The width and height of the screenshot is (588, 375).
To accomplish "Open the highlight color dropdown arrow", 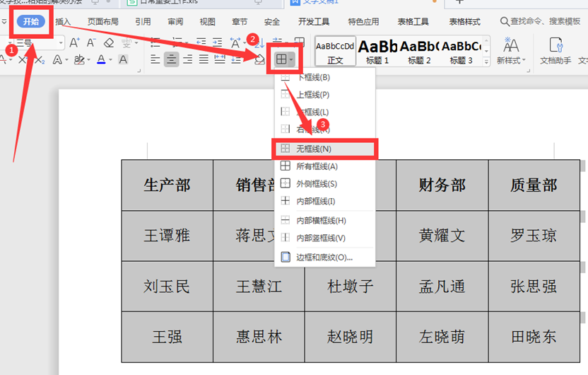I will 89,59.
